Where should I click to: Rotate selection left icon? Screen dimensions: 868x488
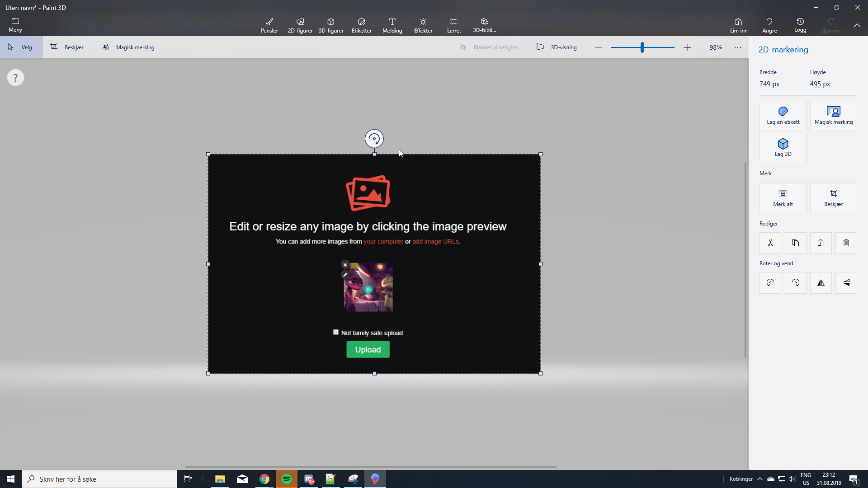pyautogui.click(x=770, y=283)
